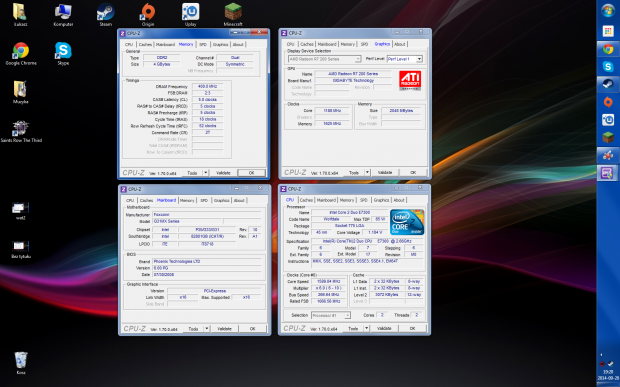The width and height of the screenshot is (620, 387).
Task: Expand the Perf Level dropdown
Action: click(405, 59)
